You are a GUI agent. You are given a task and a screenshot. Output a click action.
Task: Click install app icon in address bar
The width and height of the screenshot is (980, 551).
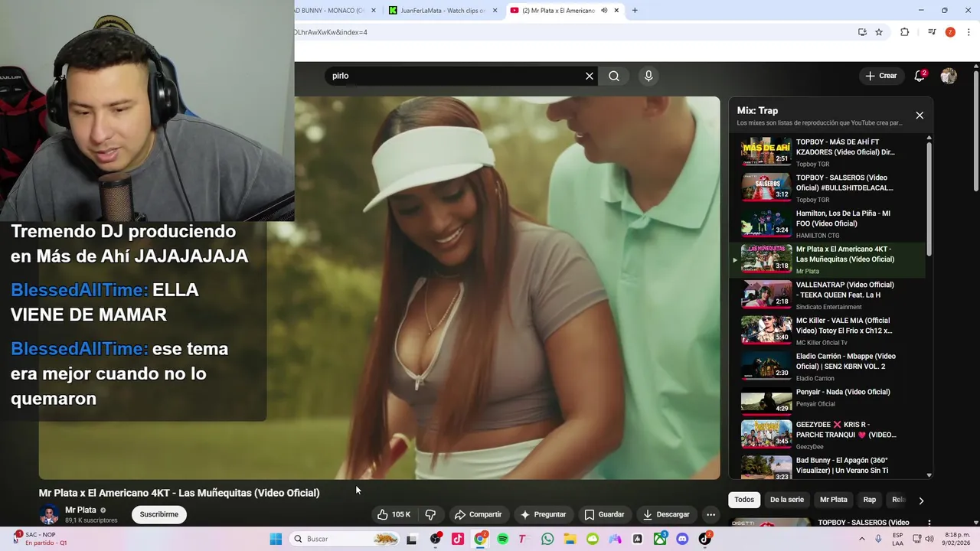(862, 32)
